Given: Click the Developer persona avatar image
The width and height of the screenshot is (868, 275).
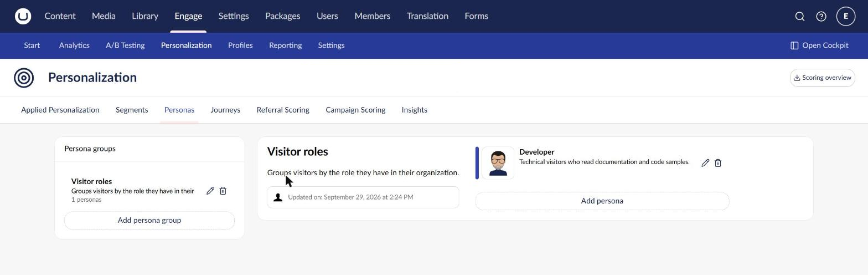Looking at the screenshot, I should (498, 163).
